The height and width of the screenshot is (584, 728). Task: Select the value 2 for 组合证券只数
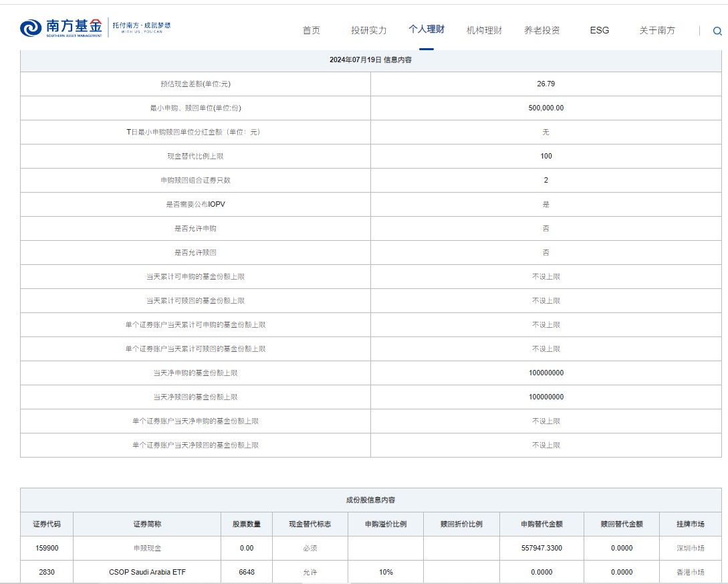point(546,180)
